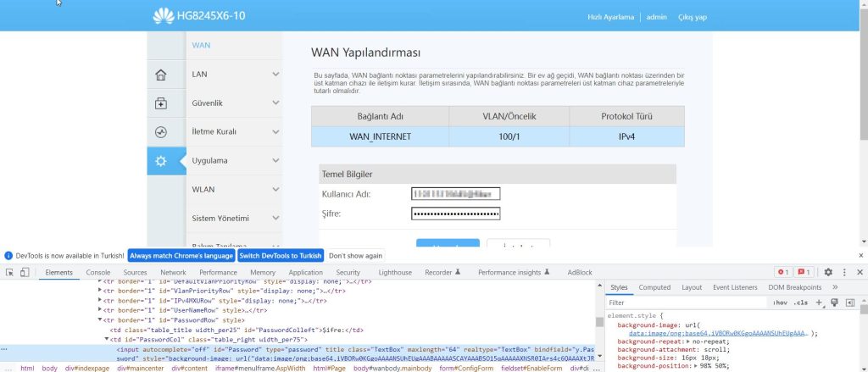Click the three-dot row actions in Elements tree
This screenshot has width=868, height=372.
(4, 350)
